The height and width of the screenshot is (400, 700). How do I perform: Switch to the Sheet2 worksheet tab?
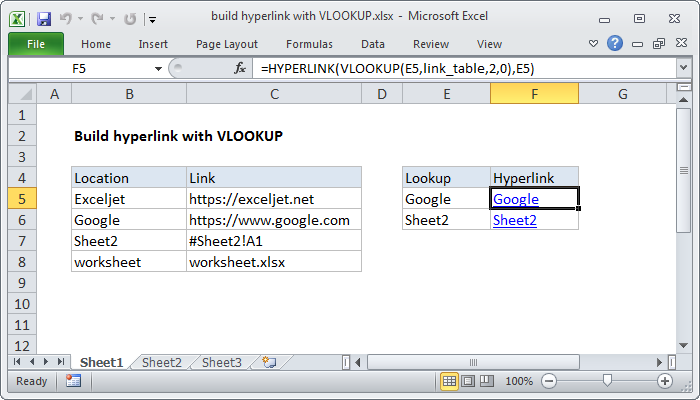pos(162,362)
